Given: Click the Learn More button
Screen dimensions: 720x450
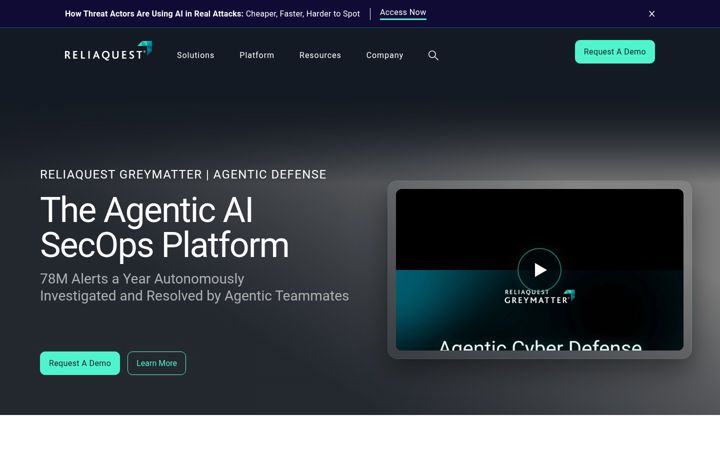Looking at the screenshot, I should coord(157,363).
